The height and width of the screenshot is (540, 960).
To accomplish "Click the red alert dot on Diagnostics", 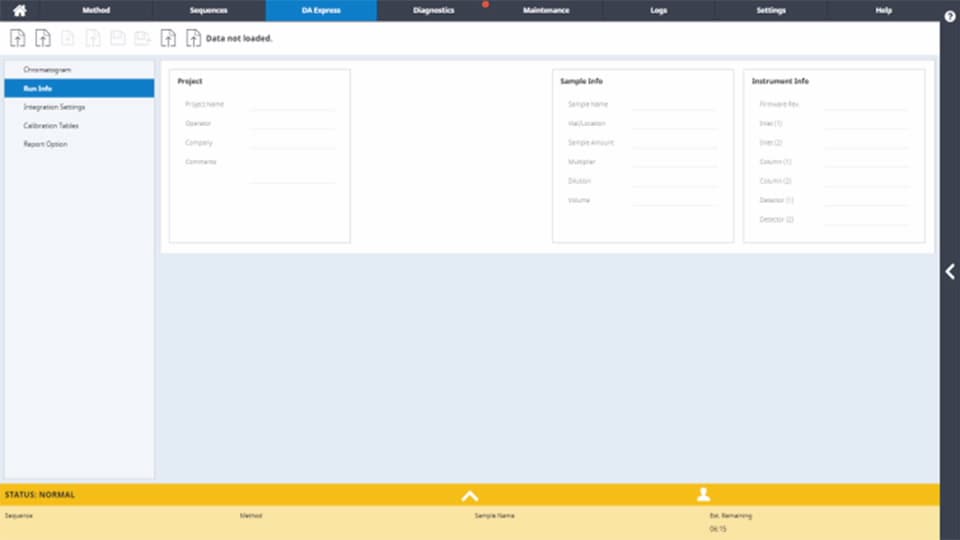I will coord(486,4).
